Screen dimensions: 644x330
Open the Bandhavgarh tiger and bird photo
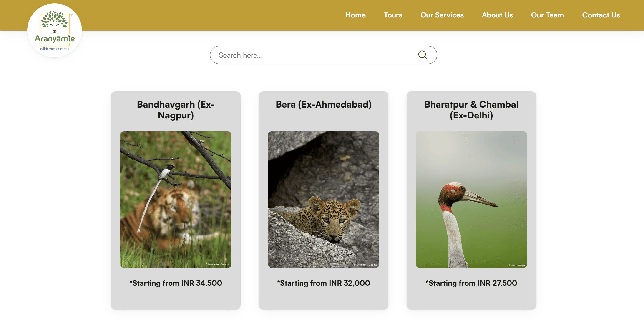coord(176,199)
